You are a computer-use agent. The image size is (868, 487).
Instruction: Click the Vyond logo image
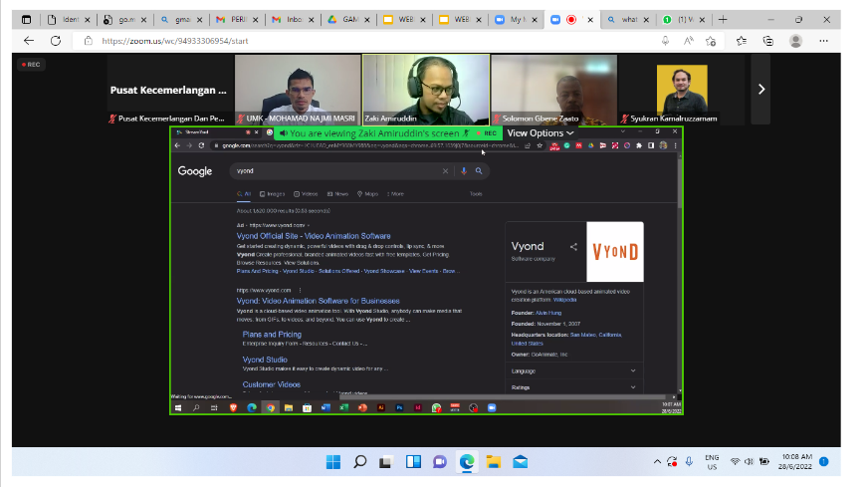(615, 252)
